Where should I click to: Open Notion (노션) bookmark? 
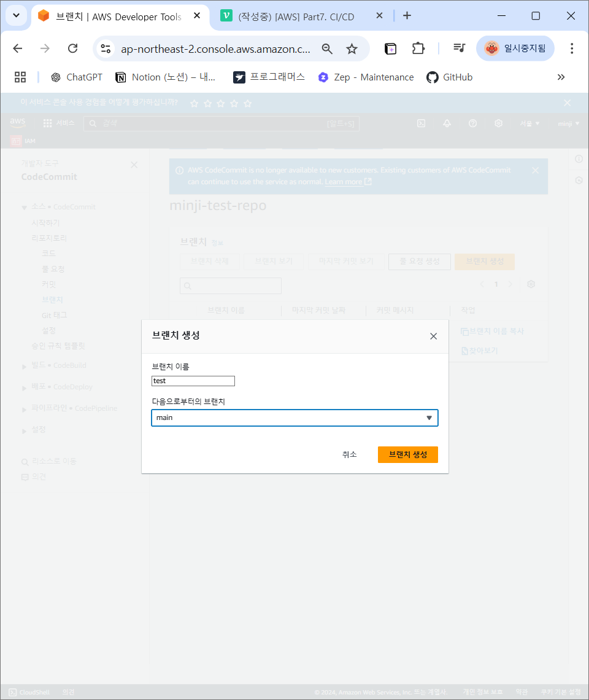click(166, 77)
